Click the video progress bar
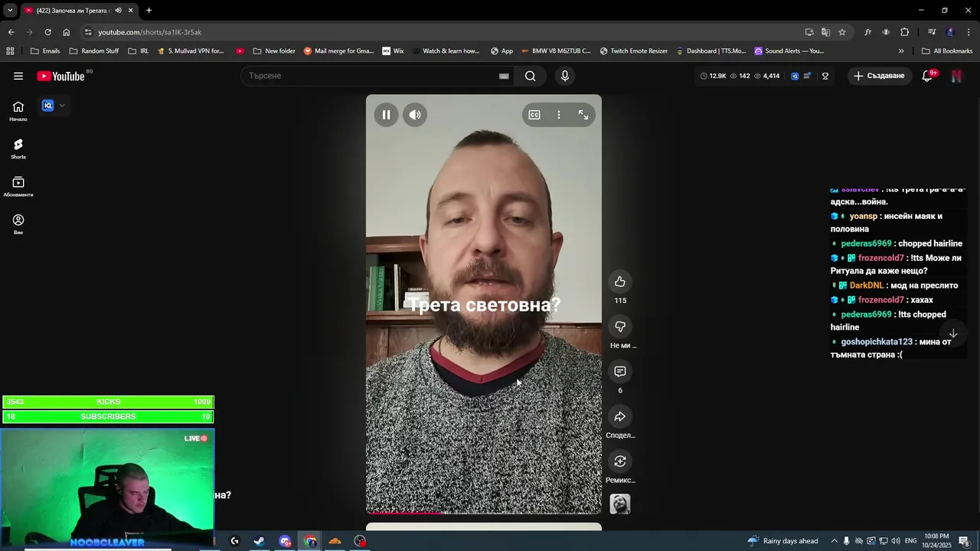Screen dimensions: 980x551 [x=484, y=512]
